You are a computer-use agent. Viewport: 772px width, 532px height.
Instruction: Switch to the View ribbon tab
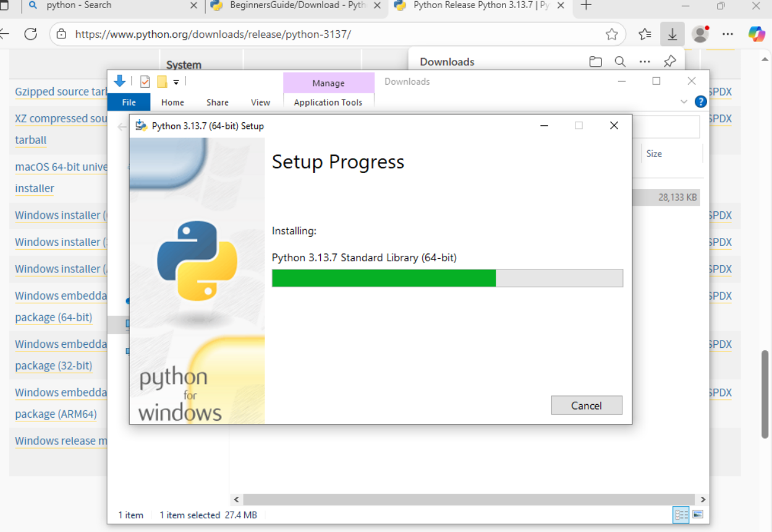[260, 102]
